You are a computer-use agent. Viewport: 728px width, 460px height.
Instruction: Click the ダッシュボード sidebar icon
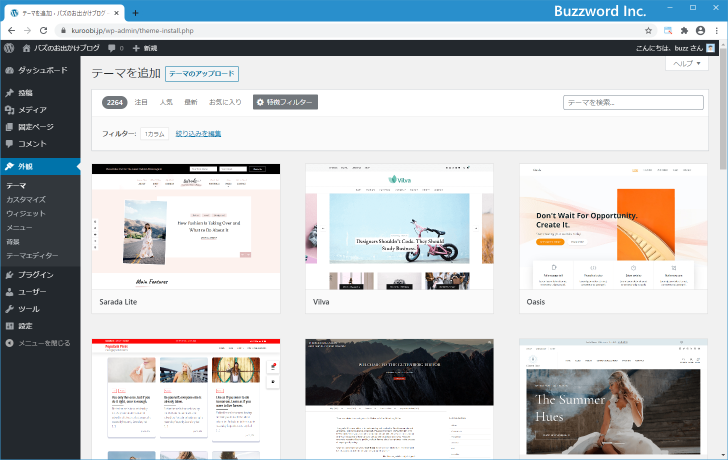click(9, 71)
